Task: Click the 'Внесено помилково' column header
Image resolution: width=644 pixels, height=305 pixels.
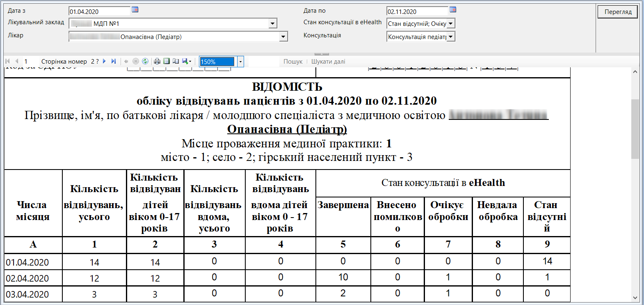Action: point(397,216)
